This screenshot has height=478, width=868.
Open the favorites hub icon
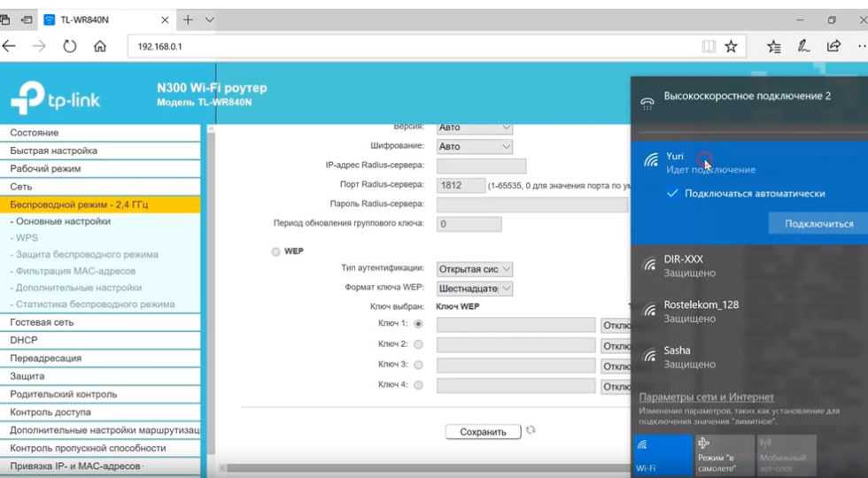[775, 46]
